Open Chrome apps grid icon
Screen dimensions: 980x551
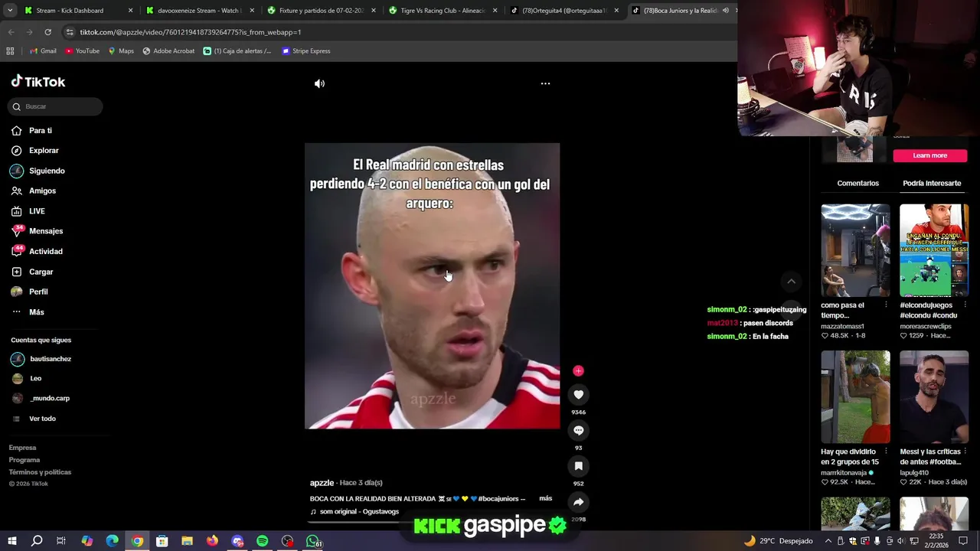10,51
